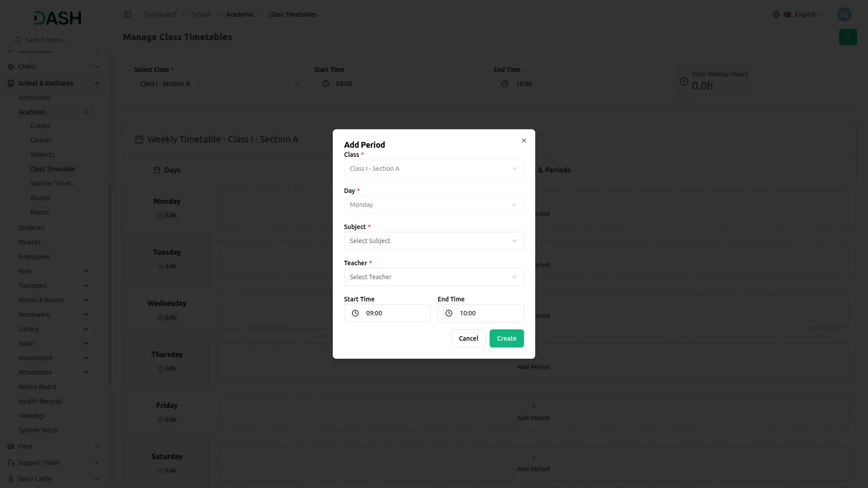Click the clock icon in dialog End Time
Screen dimensions: 868x488
[449, 313]
